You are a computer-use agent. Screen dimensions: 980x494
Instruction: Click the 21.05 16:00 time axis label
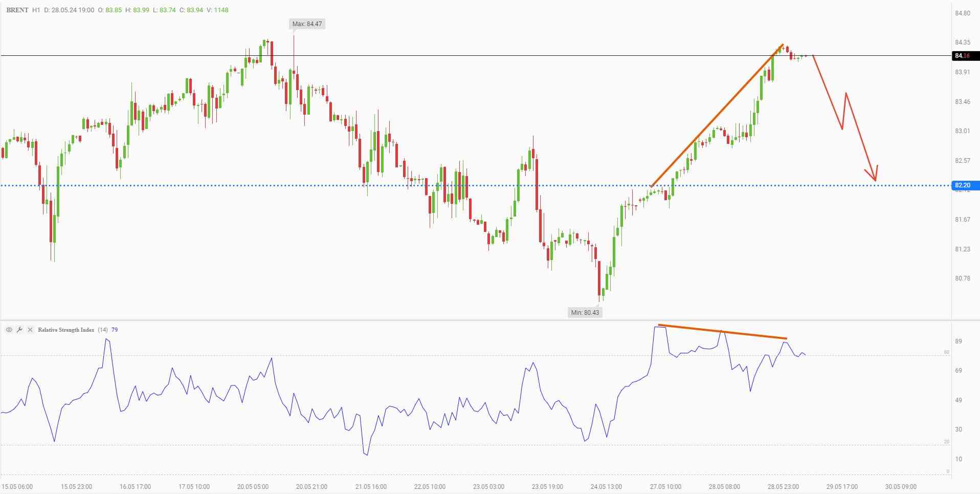[371, 487]
